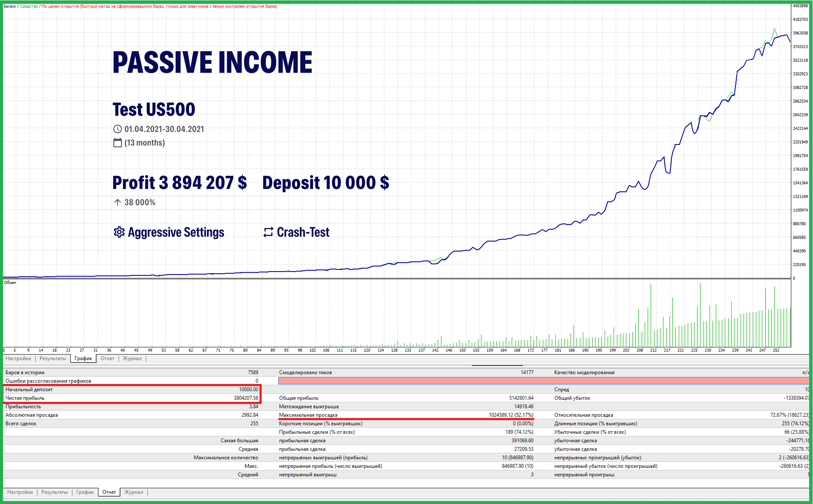
Task: Open Настройки tab under the chart
Action: coord(18,358)
